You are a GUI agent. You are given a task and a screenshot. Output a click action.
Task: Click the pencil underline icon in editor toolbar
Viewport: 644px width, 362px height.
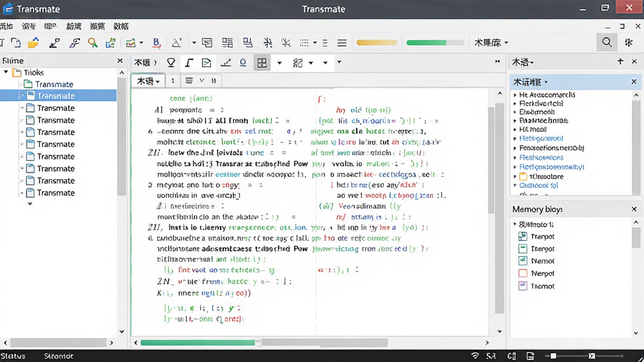tap(226, 62)
